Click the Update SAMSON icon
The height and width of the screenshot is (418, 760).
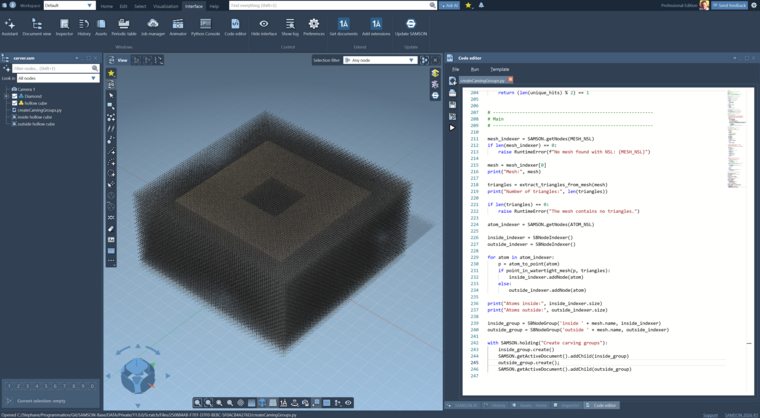[x=410, y=26]
